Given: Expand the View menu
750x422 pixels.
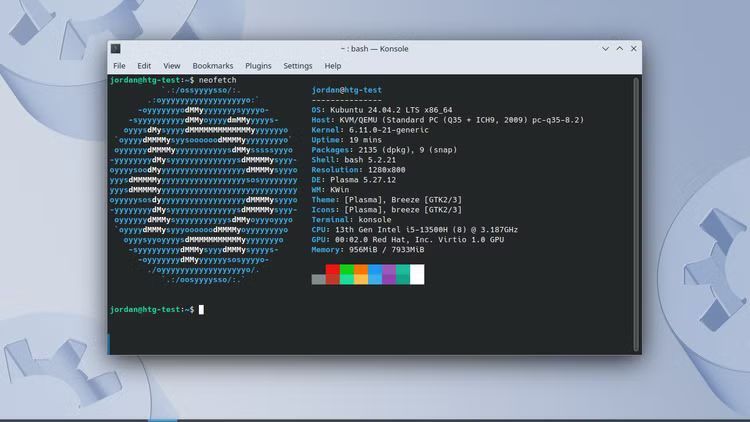Looking at the screenshot, I should coord(172,66).
